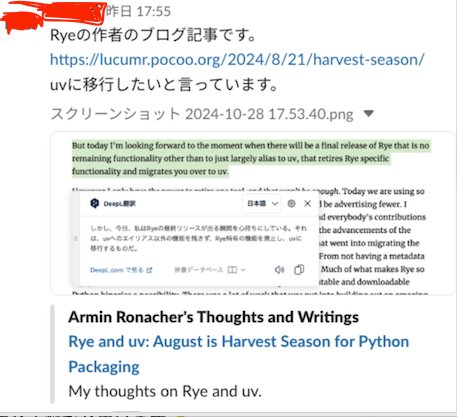The image size is (457, 417).
Task: Open the lucumr.pocoo.org harvest-season URL
Action: (x=237, y=60)
